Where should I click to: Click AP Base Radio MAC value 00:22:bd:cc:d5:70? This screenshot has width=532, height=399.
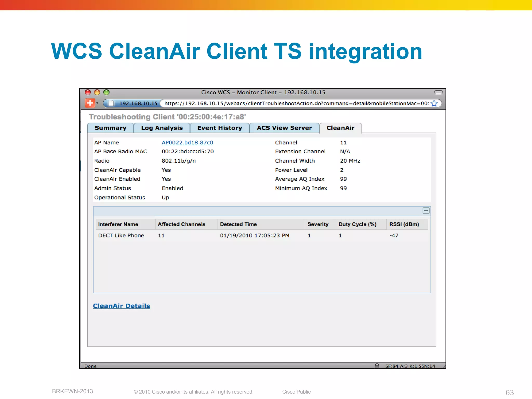point(188,151)
